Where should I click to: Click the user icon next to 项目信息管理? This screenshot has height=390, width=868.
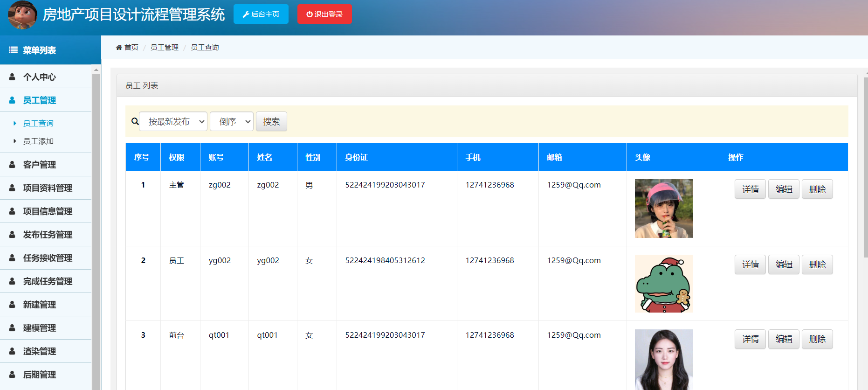point(12,211)
